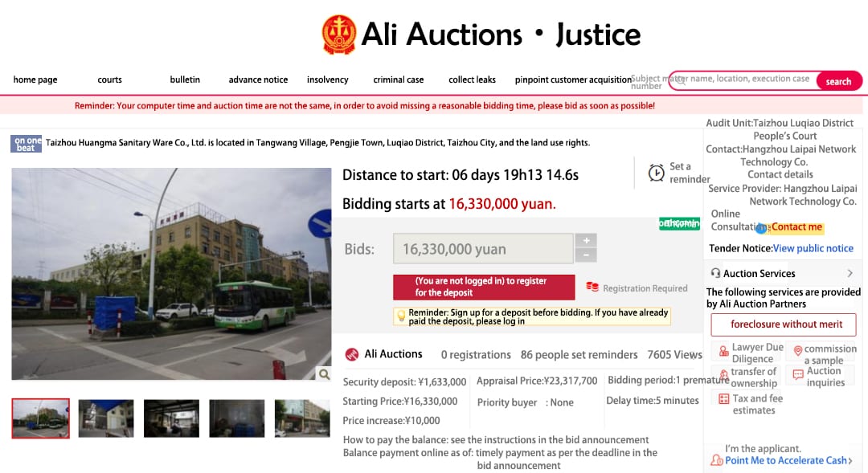Select the second property photo thumbnail
868x473 pixels.
click(106, 418)
